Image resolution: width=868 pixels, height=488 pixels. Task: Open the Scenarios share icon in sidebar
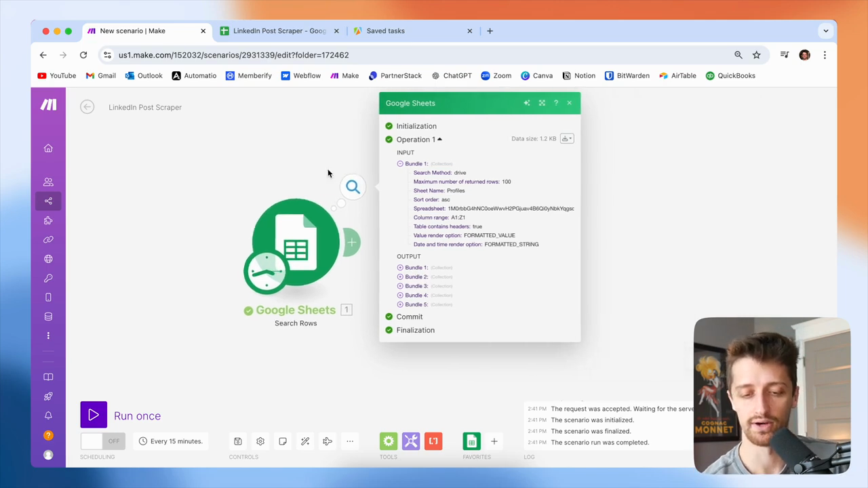click(x=48, y=201)
